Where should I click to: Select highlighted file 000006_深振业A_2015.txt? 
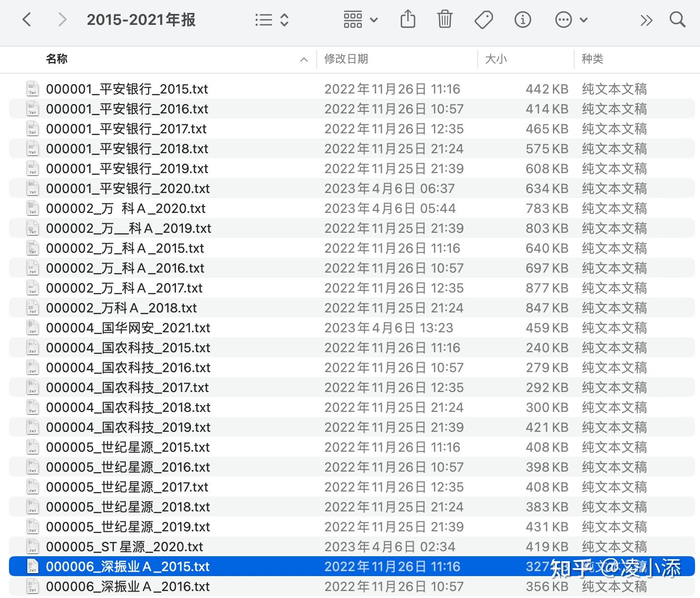[352, 567]
